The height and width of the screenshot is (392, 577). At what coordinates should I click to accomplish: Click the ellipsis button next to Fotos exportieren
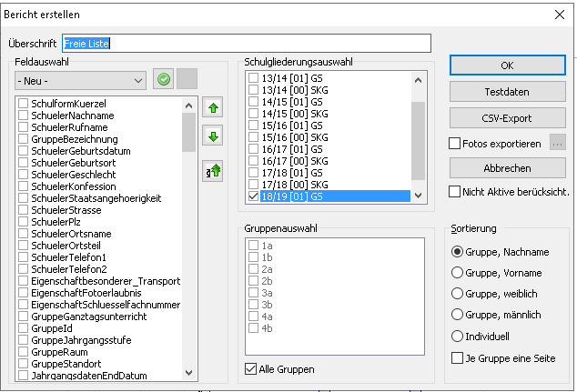[559, 143]
